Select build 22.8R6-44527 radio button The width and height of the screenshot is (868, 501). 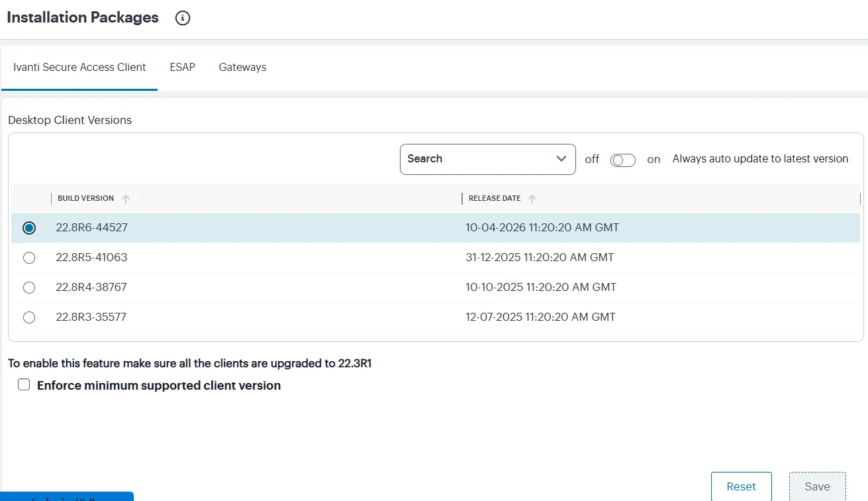(x=29, y=228)
